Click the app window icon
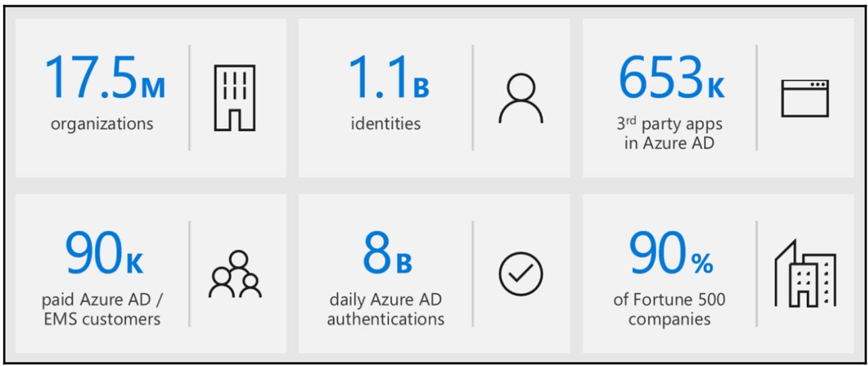This screenshot has height=366, width=868. click(x=805, y=98)
